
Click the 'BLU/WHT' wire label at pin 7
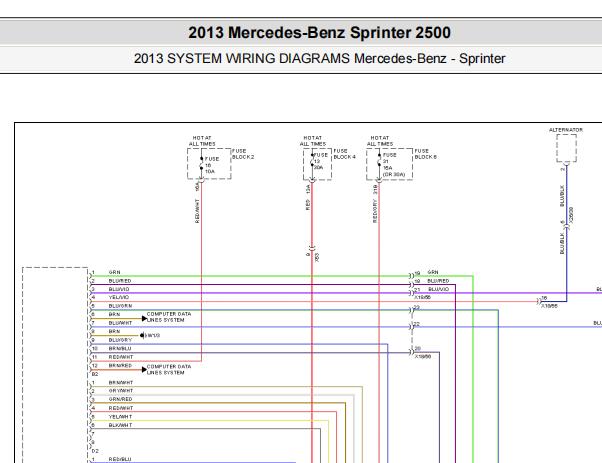coord(120,323)
